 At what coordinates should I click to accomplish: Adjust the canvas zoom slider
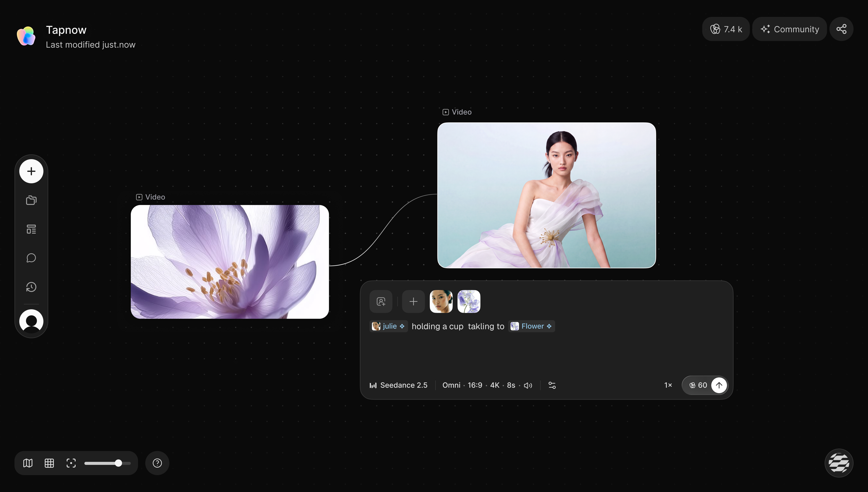click(107, 463)
